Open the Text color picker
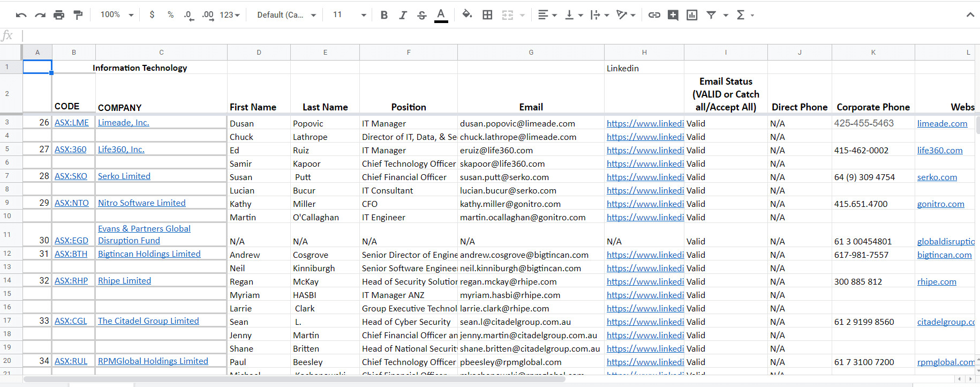 point(441,15)
